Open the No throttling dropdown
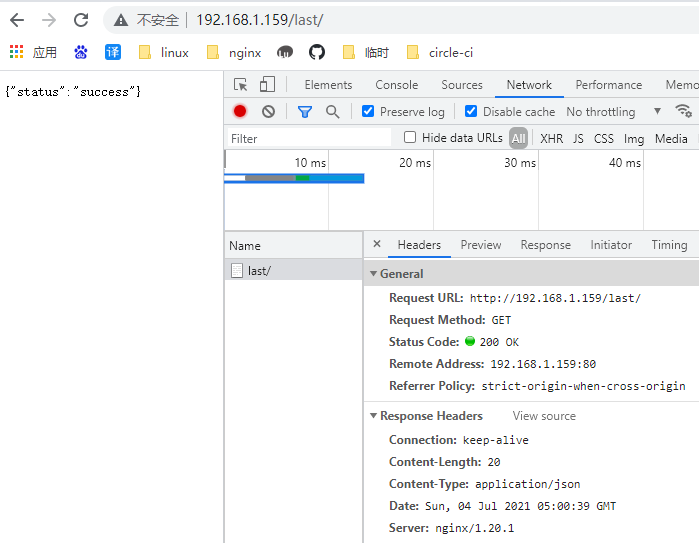699x543 pixels. (x=613, y=112)
